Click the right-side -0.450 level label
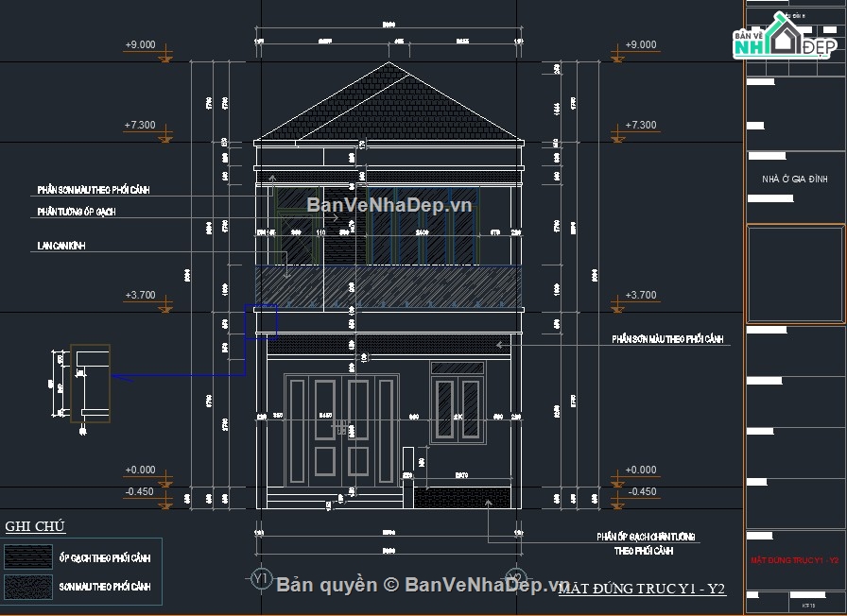Screen dimensions: 847x616 tap(642, 492)
